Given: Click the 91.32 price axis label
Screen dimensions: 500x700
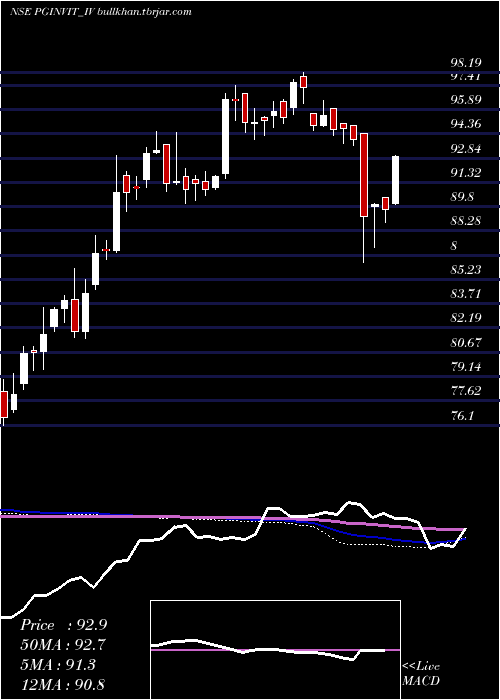Looking at the screenshot, I should tap(467, 173).
